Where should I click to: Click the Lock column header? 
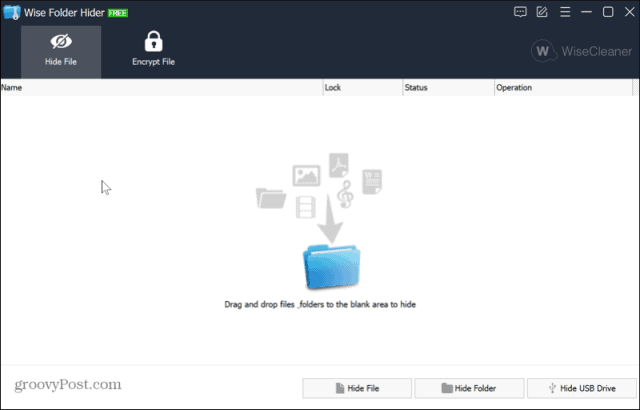pos(363,88)
